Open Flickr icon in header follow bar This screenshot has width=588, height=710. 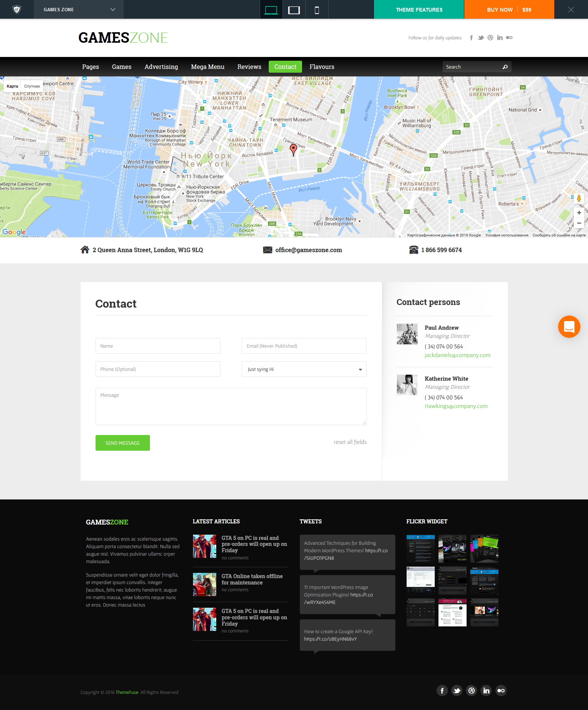point(509,37)
